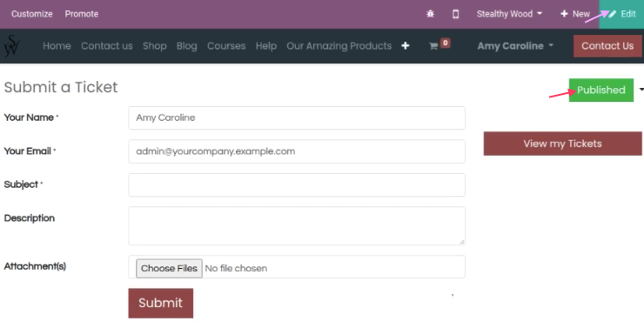The width and height of the screenshot is (644, 328).
Task: Expand the arrow next to Published
Action: 641,90
